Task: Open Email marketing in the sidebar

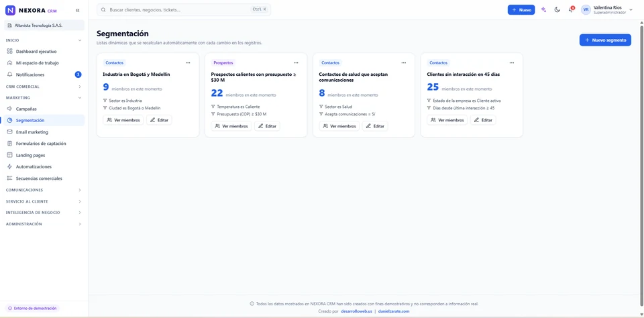Action: [x=44, y=132]
